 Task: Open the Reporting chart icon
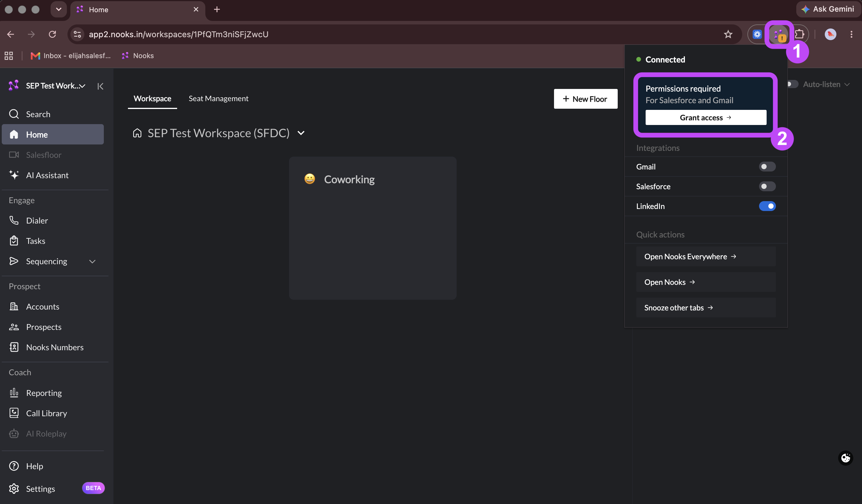tap(14, 392)
